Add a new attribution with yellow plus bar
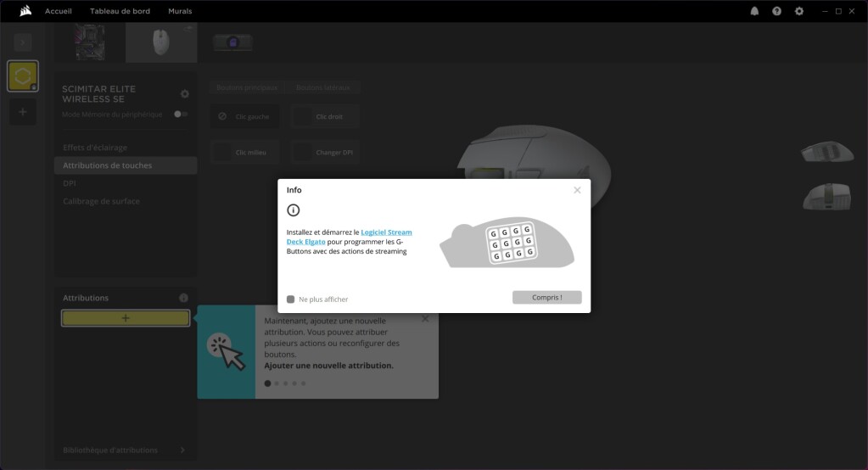This screenshot has height=470, width=868. [x=126, y=318]
